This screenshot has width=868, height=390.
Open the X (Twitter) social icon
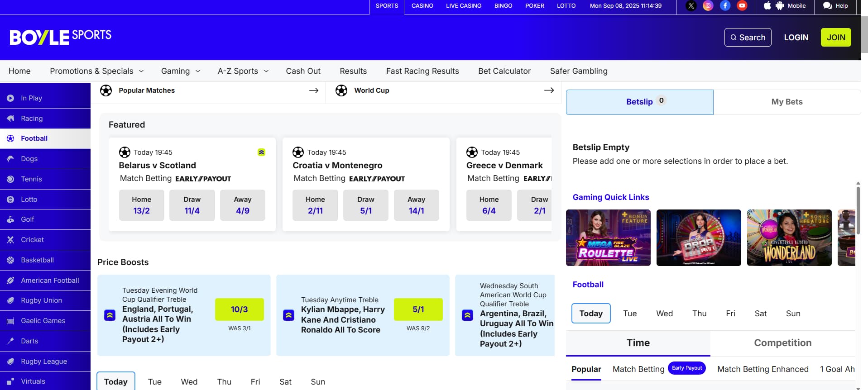(x=691, y=6)
